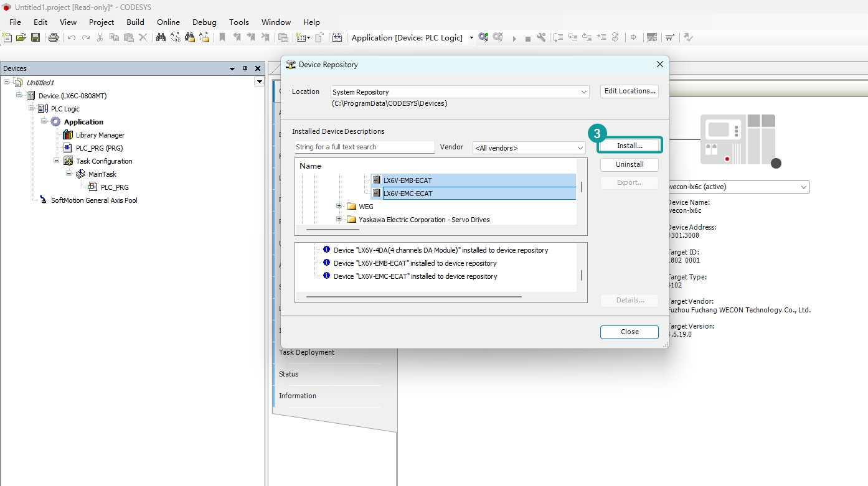Expand the WEG vendor folder
The height and width of the screenshot is (486, 868).
tap(339, 206)
